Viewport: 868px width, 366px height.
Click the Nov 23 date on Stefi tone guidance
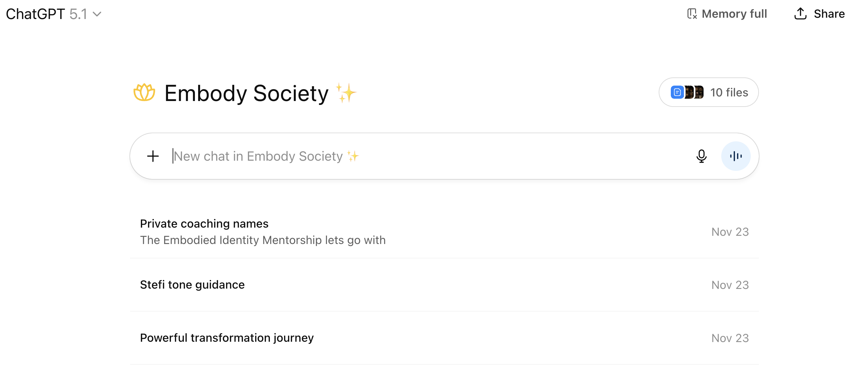coord(730,285)
